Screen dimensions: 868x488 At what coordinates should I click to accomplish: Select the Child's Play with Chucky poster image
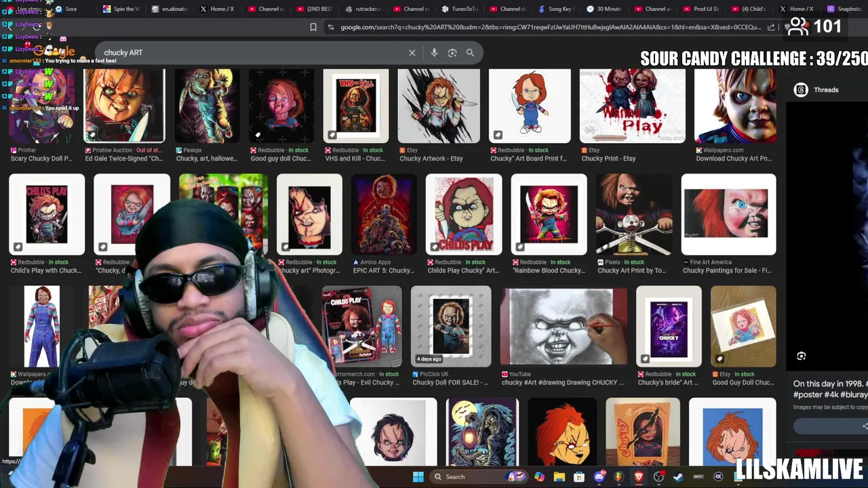coord(47,214)
